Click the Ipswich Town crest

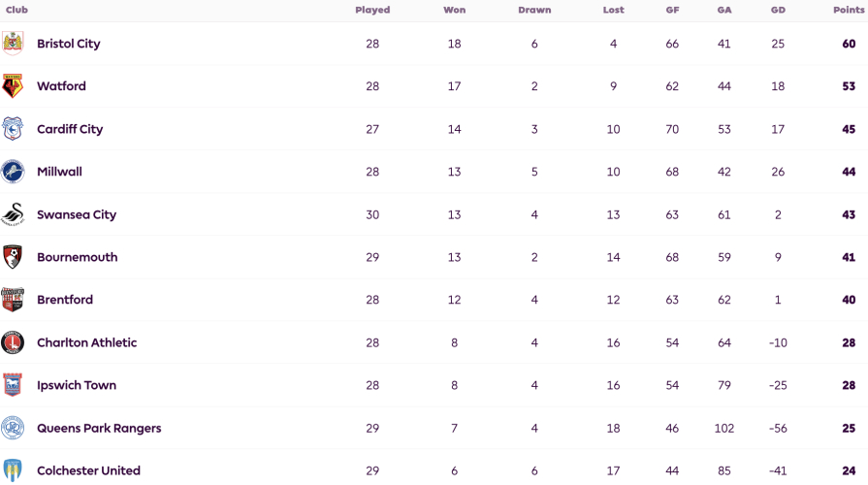click(13, 385)
